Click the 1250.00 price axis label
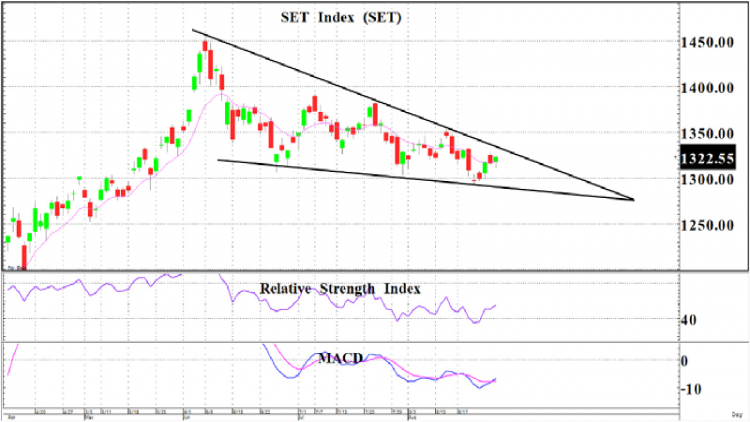Screen dimensions: 750x422 click(707, 225)
